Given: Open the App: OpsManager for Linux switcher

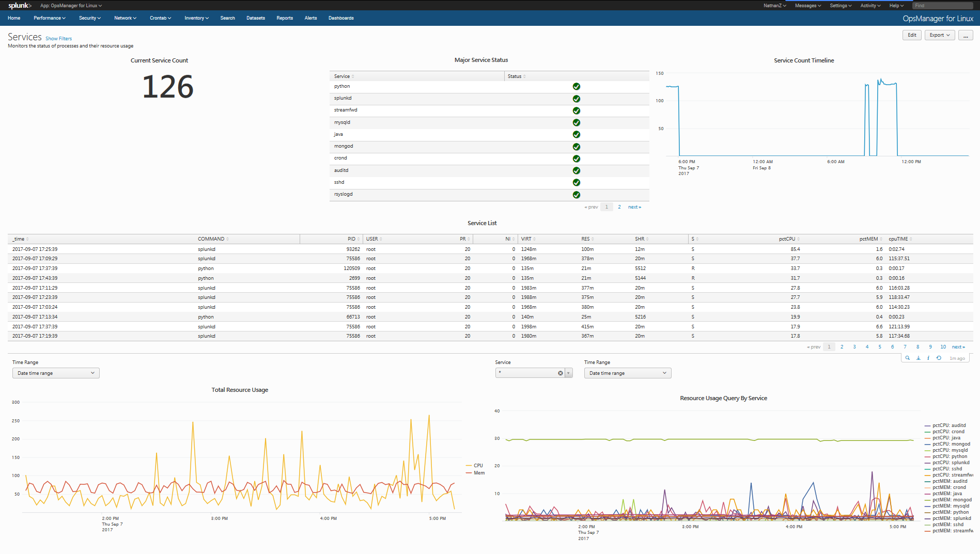Looking at the screenshot, I should point(71,6).
